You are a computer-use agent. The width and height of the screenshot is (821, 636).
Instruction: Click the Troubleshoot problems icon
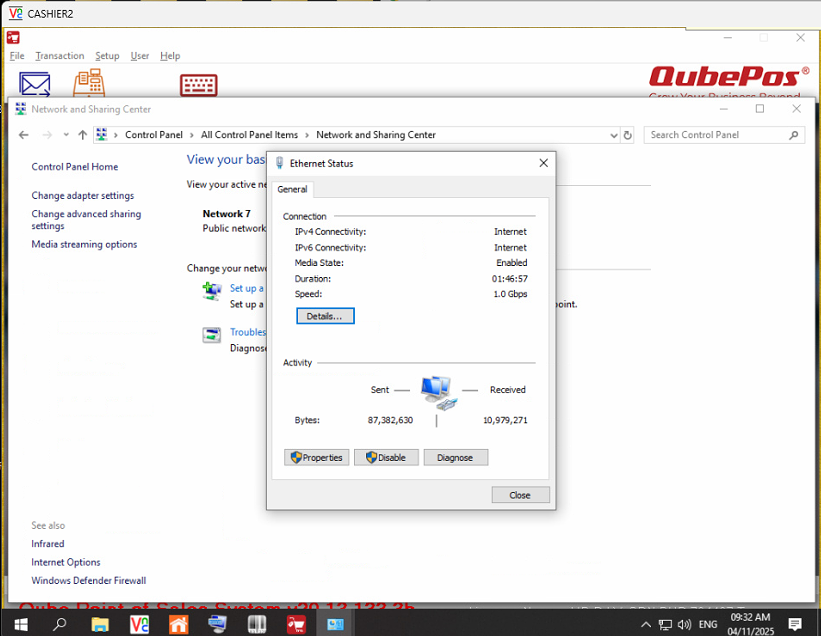(212, 335)
